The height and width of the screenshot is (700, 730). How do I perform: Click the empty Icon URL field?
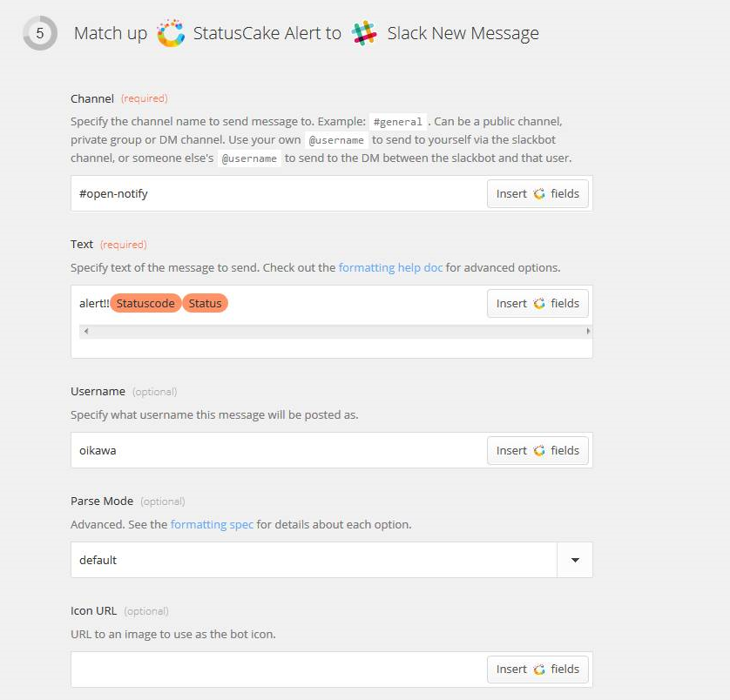tap(279, 670)
